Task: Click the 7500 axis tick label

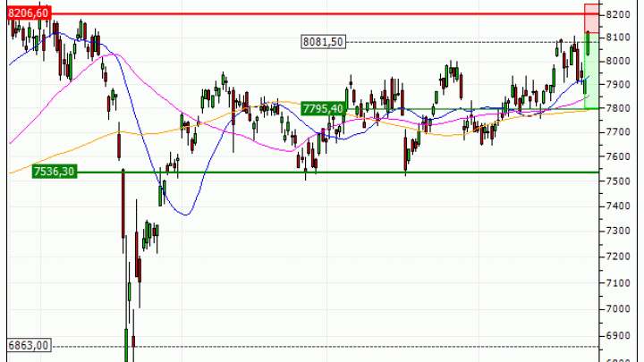Action: pos(618,181)
